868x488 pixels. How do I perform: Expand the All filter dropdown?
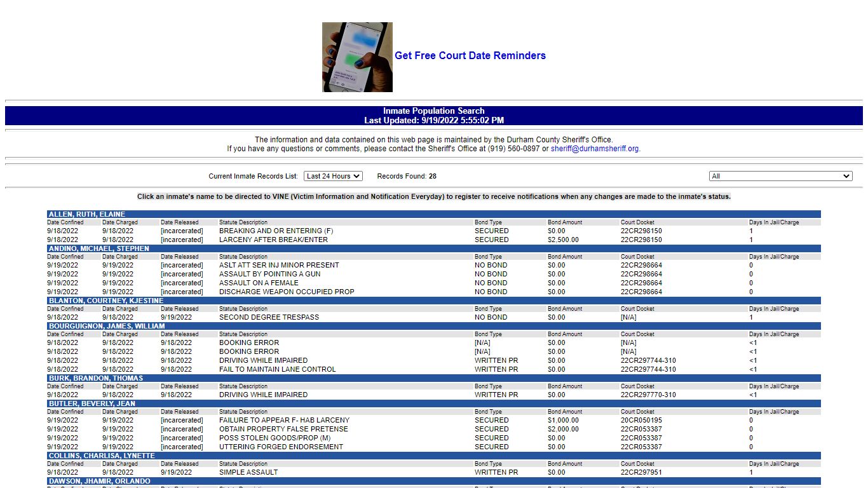point(780,176)
